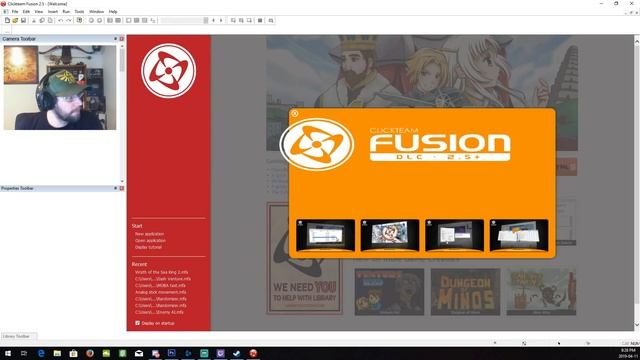Click fourth DLC preview thumbnail in orange popup
The image size is (640, 360).
pyautogui.click(x=519, y=235)
